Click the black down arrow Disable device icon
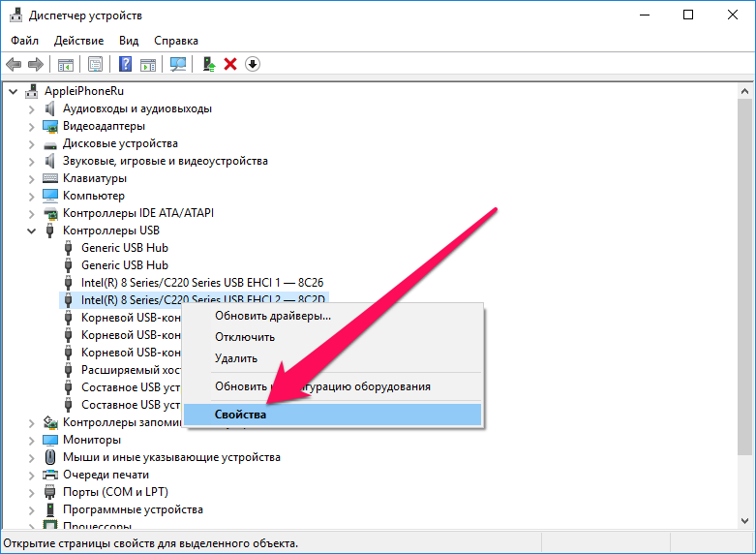This screenshot has height=554, width=756. [x=253, y=65]
